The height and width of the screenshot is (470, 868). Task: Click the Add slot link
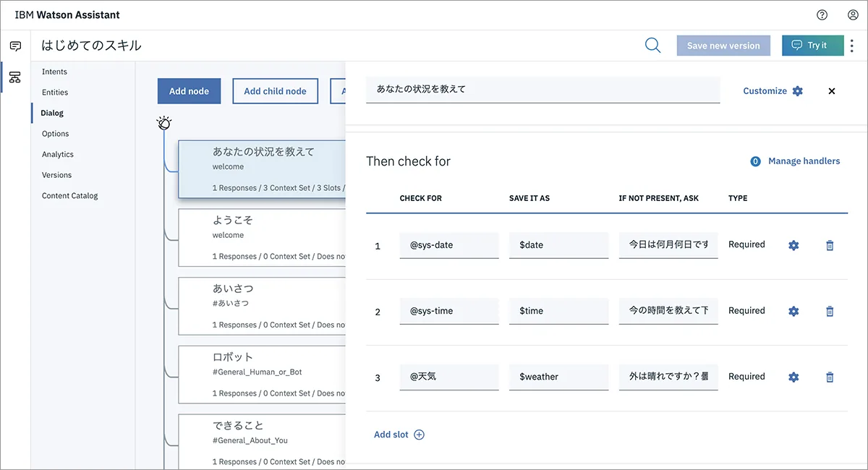click(391, 435)
